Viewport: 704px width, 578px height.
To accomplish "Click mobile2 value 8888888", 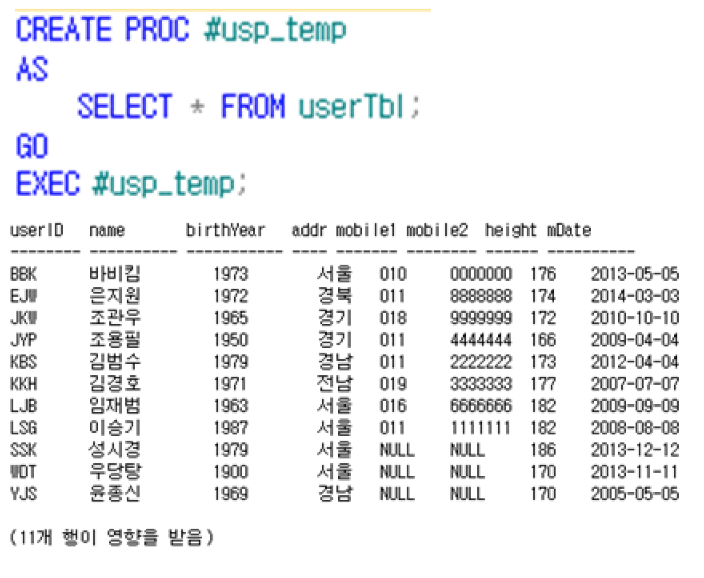I will click(481, 296).
